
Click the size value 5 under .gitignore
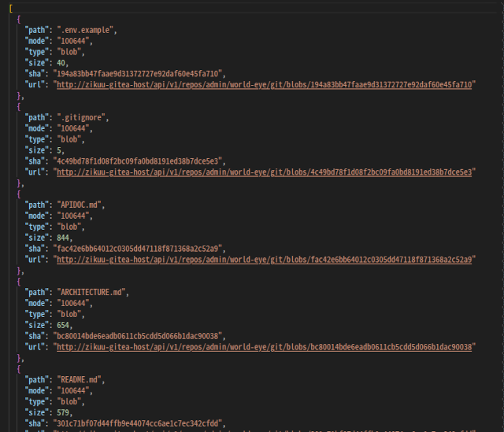(60, 150)
